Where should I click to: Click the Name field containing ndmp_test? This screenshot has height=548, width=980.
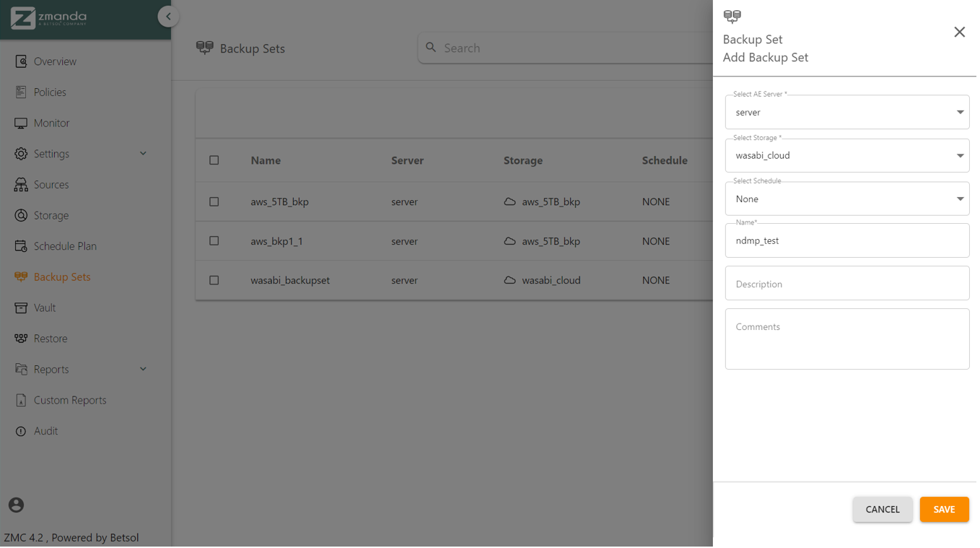tap(850, 241)
